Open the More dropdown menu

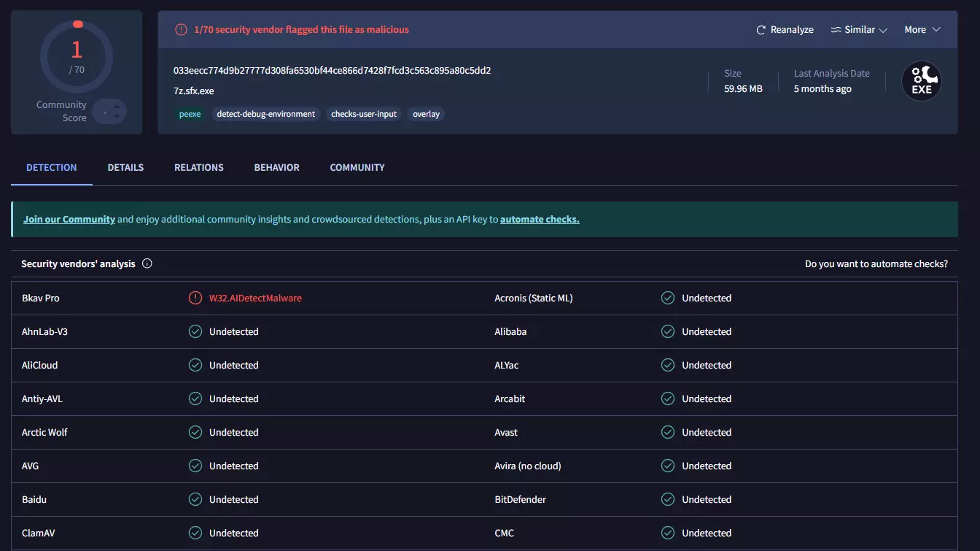click(x=922, y=30)
